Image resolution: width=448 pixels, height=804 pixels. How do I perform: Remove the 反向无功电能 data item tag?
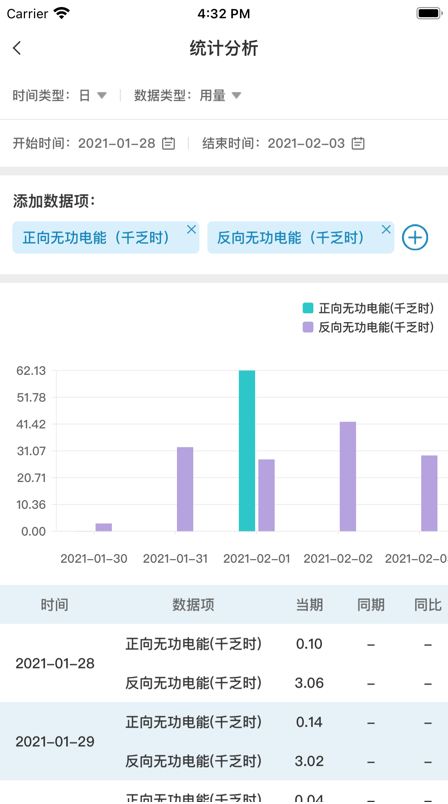pos(386,229)
